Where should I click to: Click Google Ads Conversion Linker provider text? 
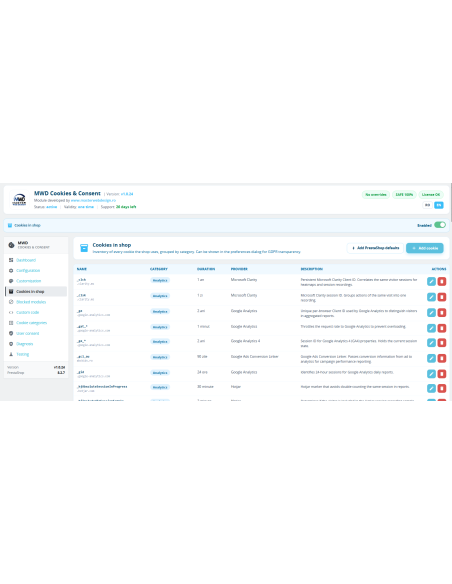[x=255, y=356]
